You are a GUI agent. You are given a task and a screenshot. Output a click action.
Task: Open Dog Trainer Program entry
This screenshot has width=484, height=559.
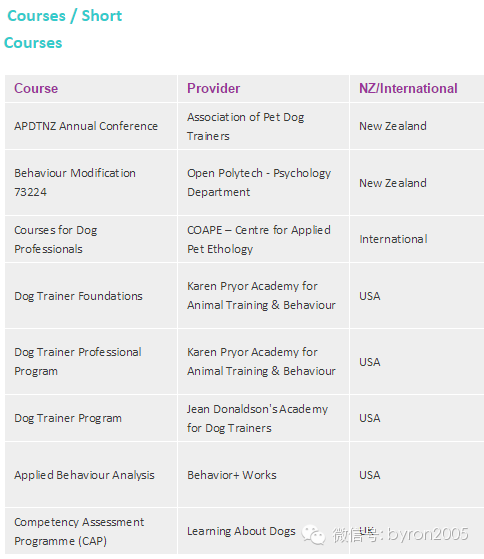(68, 418)
